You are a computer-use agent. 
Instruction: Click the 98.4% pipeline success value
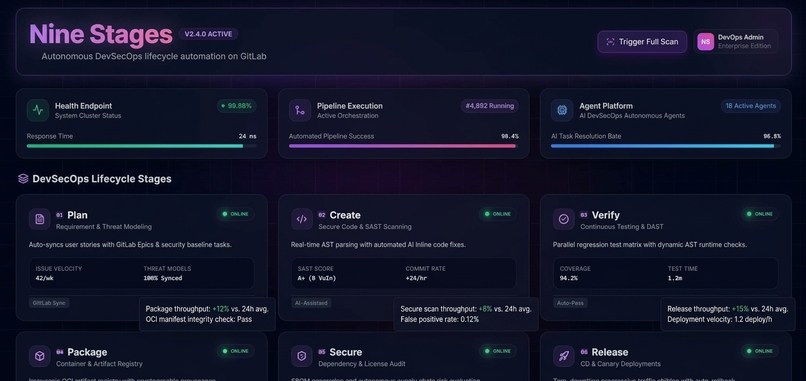click(509, 136)
